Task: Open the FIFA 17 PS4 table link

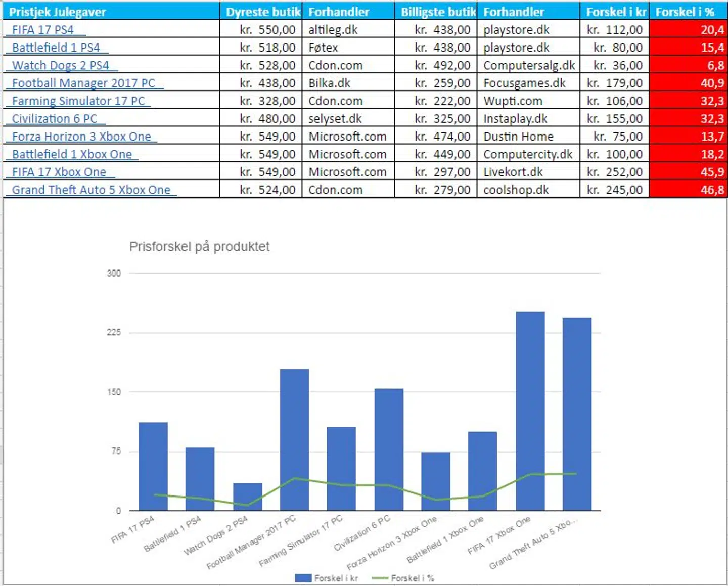Action: coord(43,30)
